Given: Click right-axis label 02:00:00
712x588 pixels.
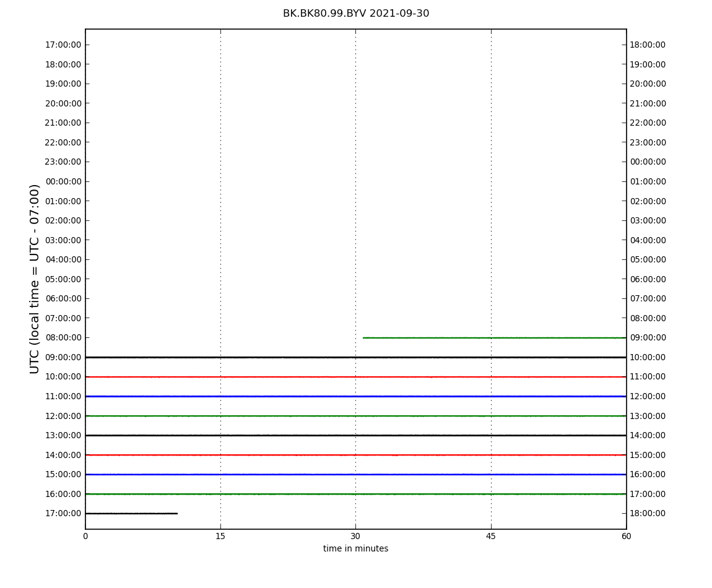Looking at the screenshot, I should click(648, 201).
